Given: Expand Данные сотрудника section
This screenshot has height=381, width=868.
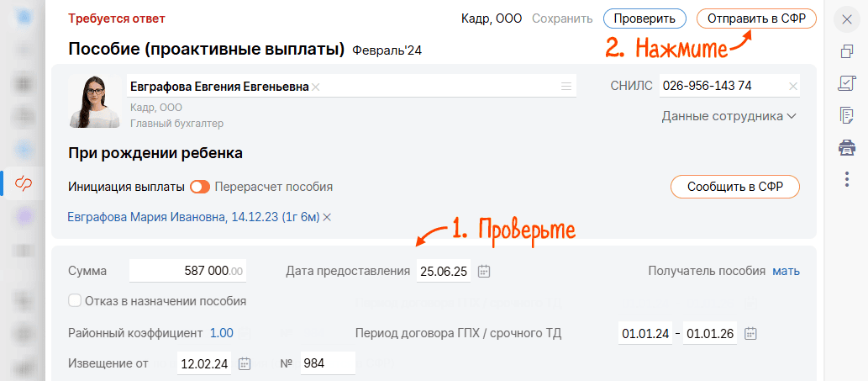Looking at the screenshot, I should point(729,116).
